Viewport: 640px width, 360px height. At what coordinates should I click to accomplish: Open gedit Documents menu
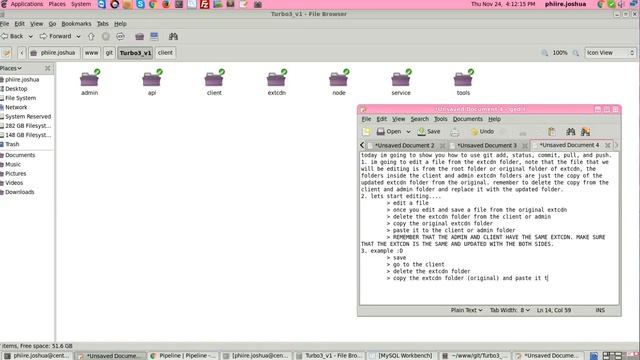(x=467, y=119)
